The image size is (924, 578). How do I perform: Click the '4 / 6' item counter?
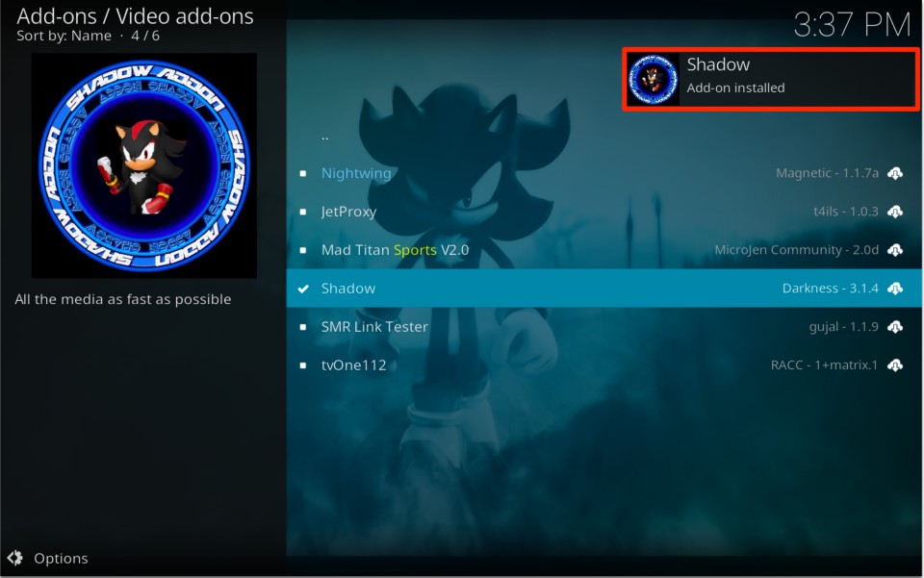(145, 36)
